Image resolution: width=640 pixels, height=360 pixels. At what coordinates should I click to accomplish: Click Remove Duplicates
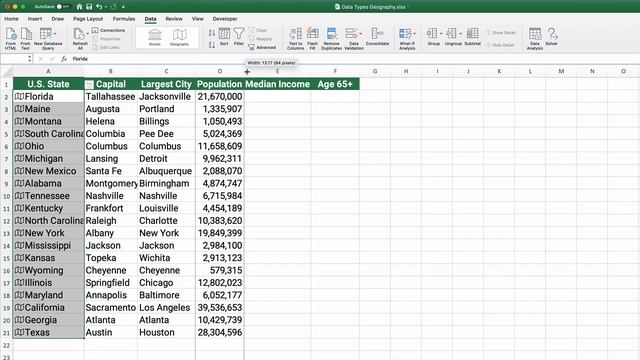tap(331, 38)
